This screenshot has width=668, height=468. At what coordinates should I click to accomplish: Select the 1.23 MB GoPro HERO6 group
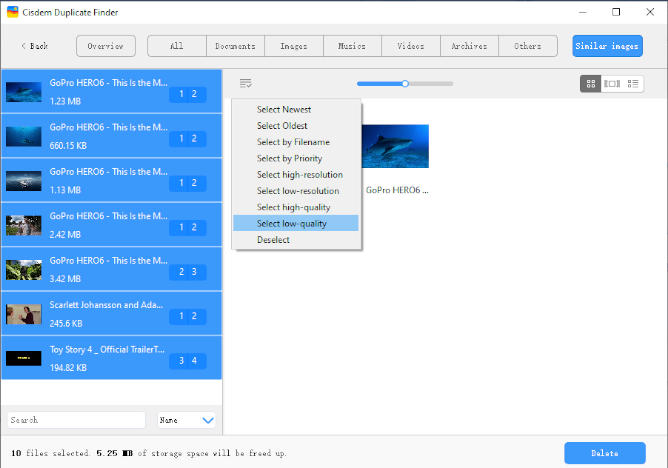[x=111, y=92]
